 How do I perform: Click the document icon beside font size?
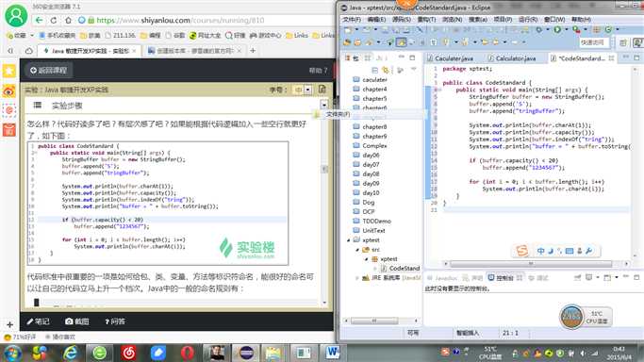click(x=322, y=89)
